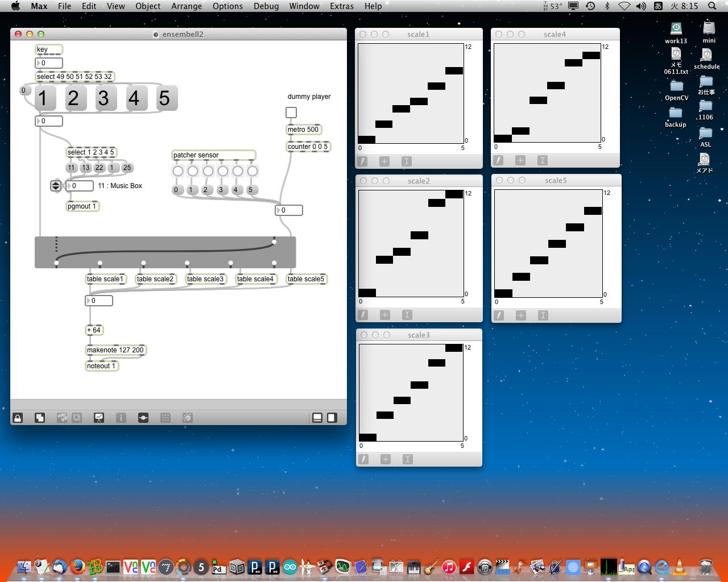Click the program number stepper arrows
The image size is (728, 582).
click(56, 186)
